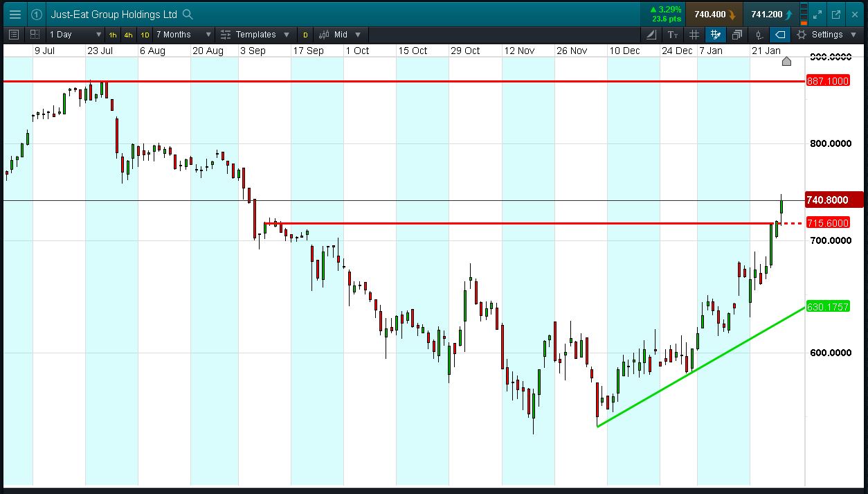The width and height of the screenshot is (868, 494).
Task: Open the Mid price type menu
Action: (340, 35)
